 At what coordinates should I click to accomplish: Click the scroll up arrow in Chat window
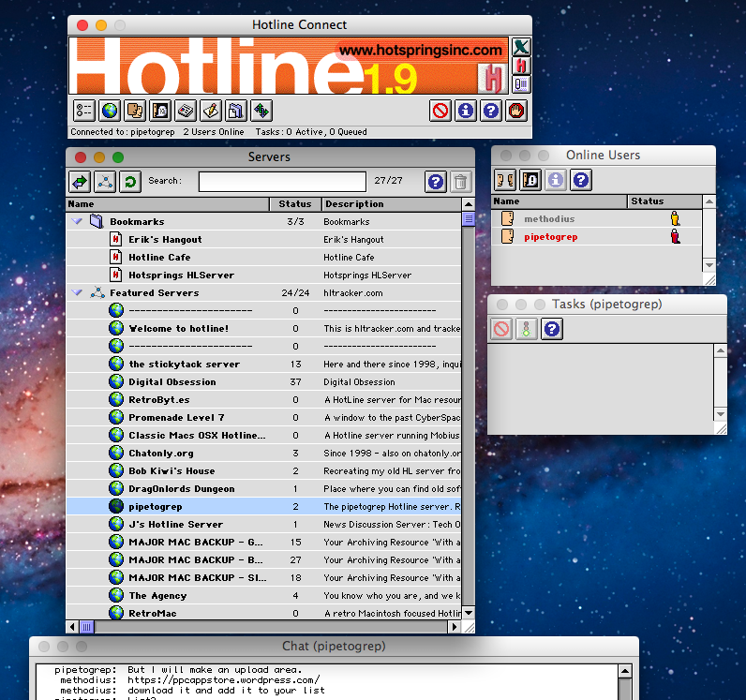point(625,671)
